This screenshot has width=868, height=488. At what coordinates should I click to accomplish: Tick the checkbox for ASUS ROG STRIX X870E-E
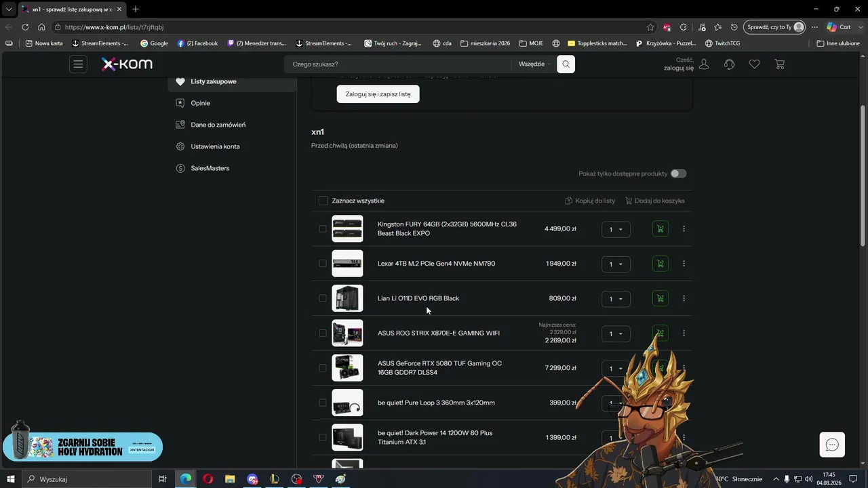323,333
